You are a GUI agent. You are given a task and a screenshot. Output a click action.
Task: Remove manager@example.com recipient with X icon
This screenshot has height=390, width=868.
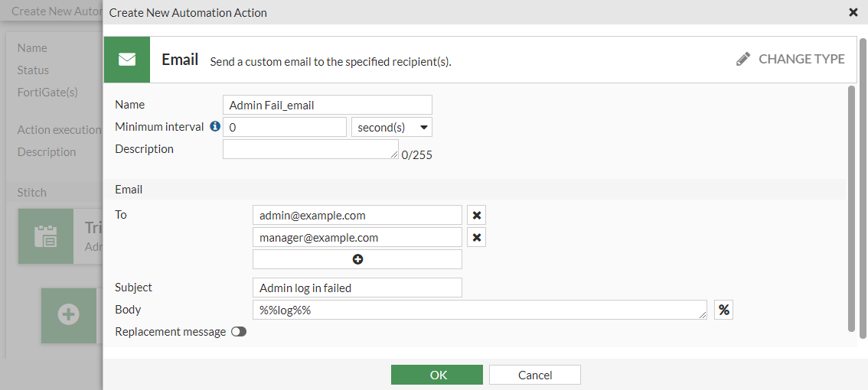pos(476,238)
